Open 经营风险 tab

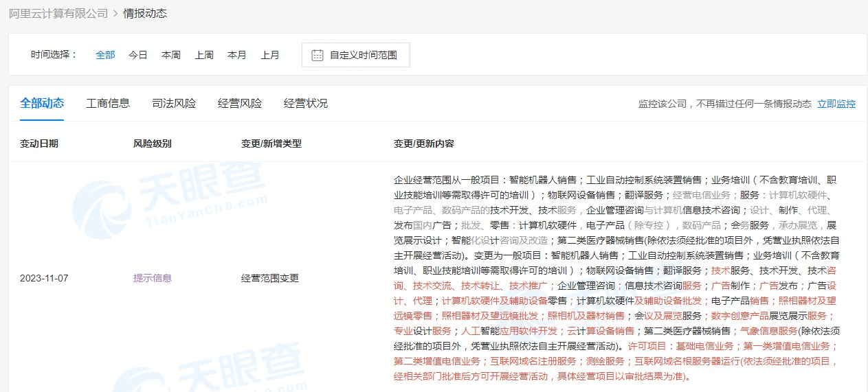point(240,104)
